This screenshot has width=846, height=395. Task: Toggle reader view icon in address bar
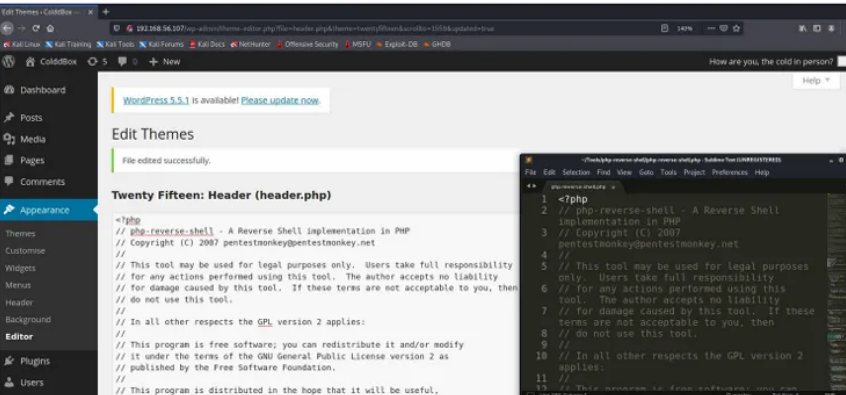pyautogui.click(x=665, y=29)
